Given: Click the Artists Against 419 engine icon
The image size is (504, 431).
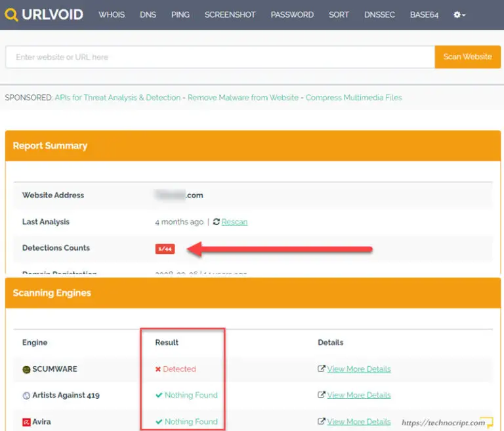Looking at the screenshot, I should [26, 396].
